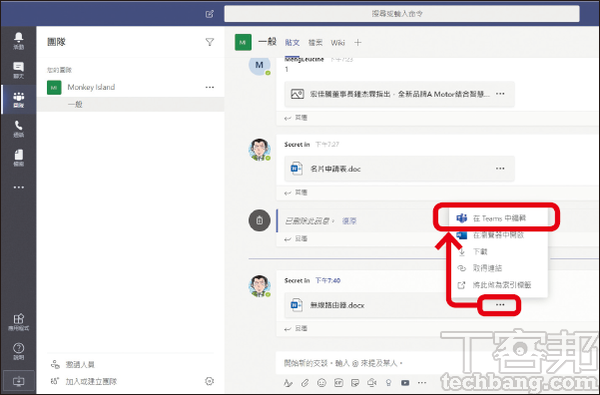
Task: Open the Activity bell in sidebar
Action: point(18,41)
